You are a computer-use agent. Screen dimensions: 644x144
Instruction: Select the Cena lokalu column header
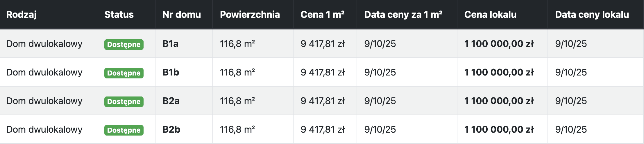point(490,15)
